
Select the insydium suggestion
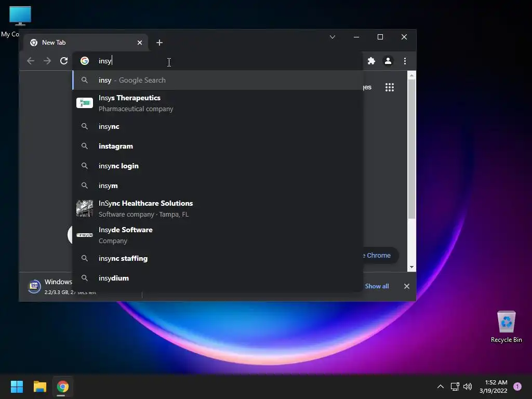218,278
